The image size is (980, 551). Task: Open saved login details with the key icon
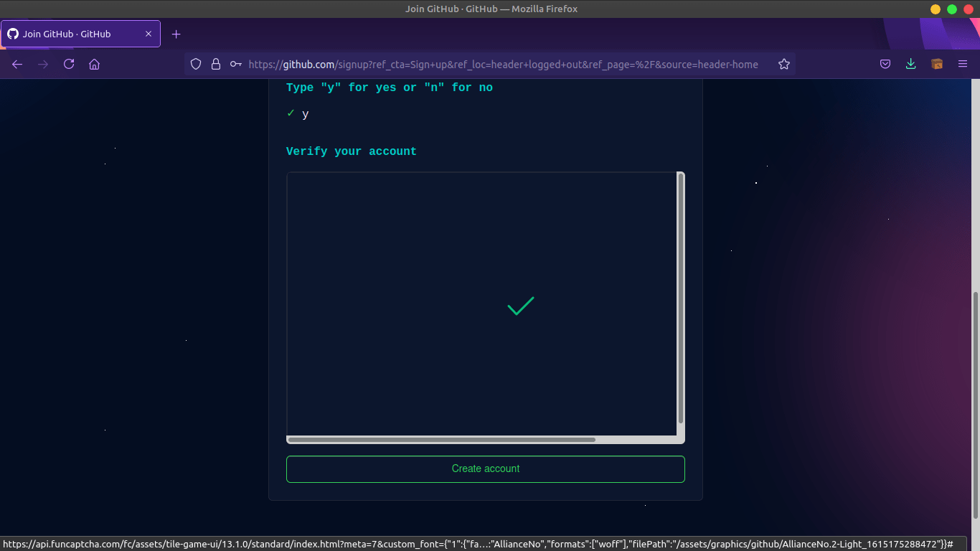235,64
